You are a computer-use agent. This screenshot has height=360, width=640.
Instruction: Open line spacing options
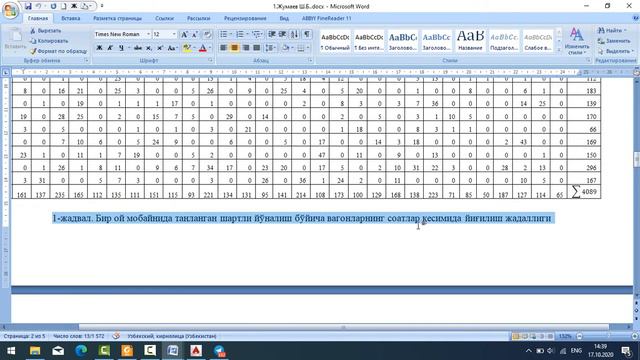(x=270, y=48)
